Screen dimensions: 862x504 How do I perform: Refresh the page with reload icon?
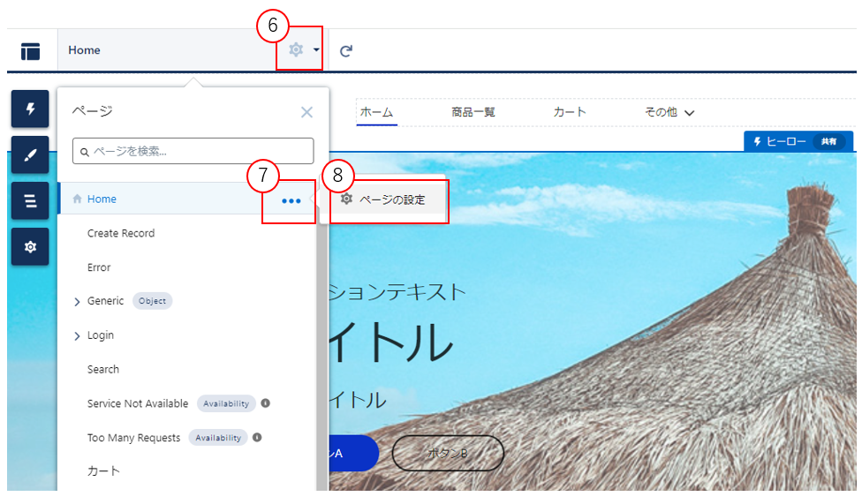346,51
